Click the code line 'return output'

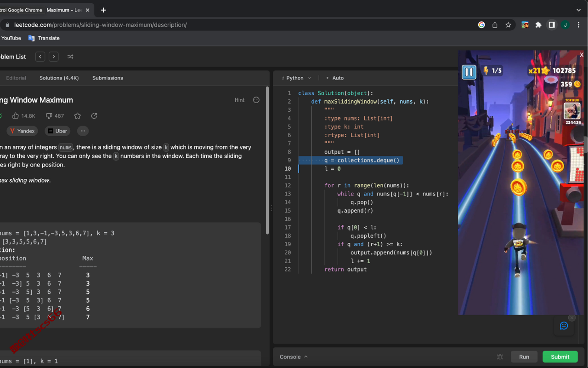point(345,269)
